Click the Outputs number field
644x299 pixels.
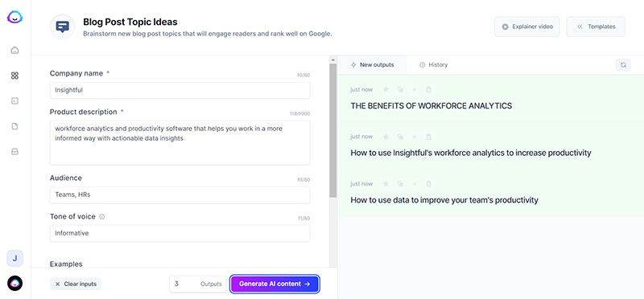coord(197,284)
